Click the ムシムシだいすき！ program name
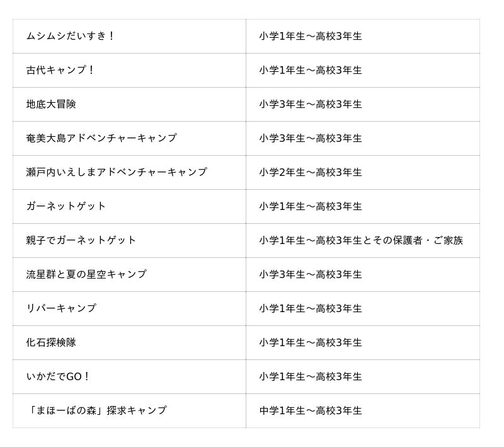 [70, 36]
